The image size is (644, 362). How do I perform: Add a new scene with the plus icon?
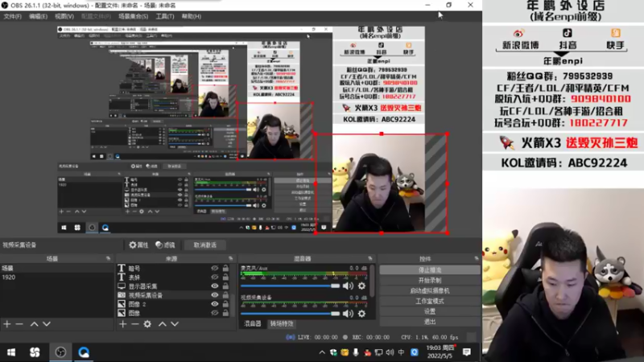click(7, 324)
